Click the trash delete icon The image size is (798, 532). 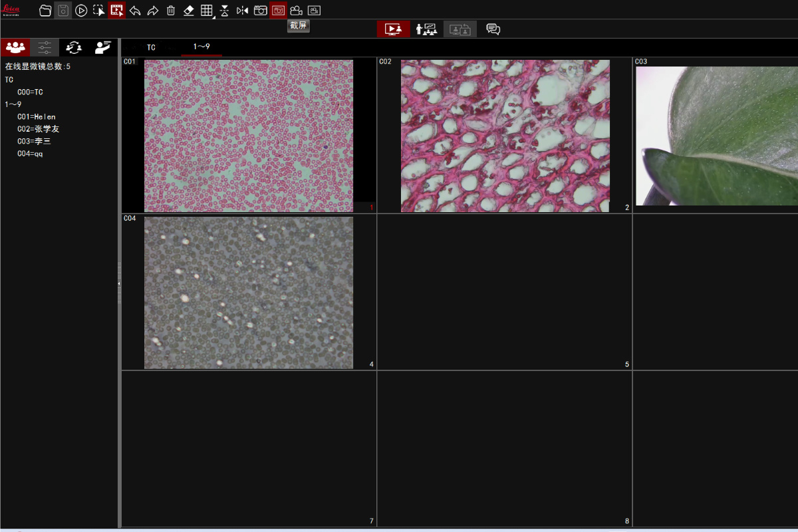pyautogui.click(x=171, y=11)
